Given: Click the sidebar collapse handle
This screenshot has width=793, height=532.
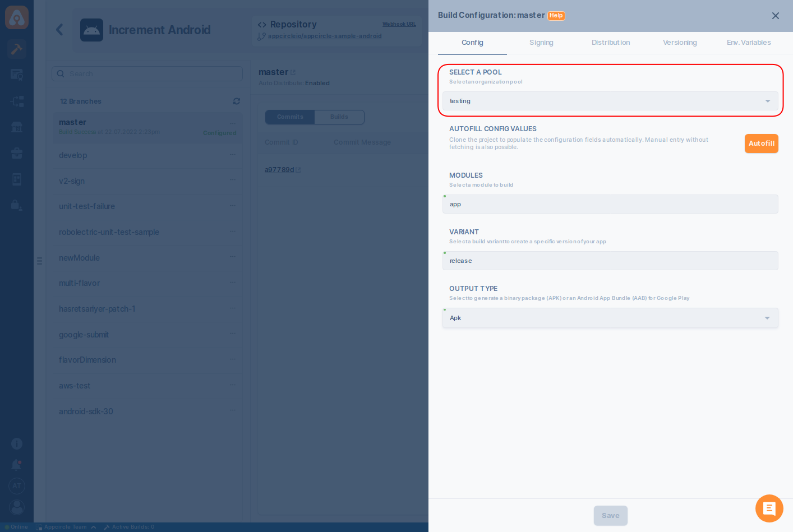Looking at the screenshot, I should click(x=39, y=261).
